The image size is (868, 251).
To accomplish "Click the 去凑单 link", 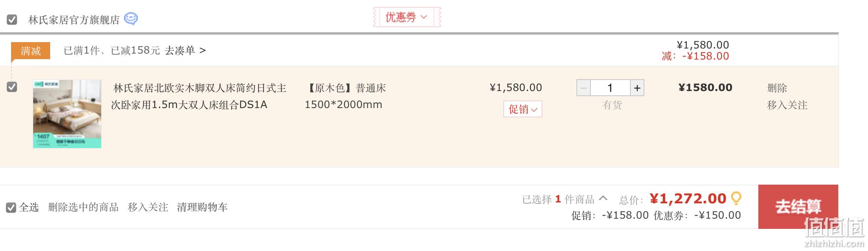I will (x=185, y=51).
